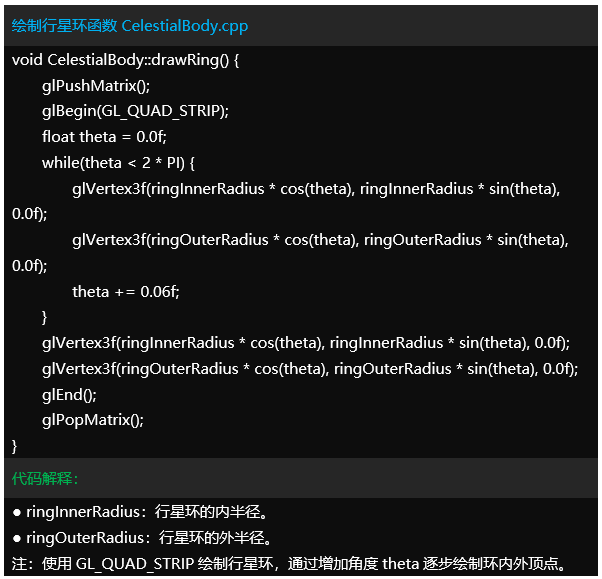Click the ringInnerRadius glVertex3f line inside the loop
This screenshot has width=602, height=579.
point(316,188)
